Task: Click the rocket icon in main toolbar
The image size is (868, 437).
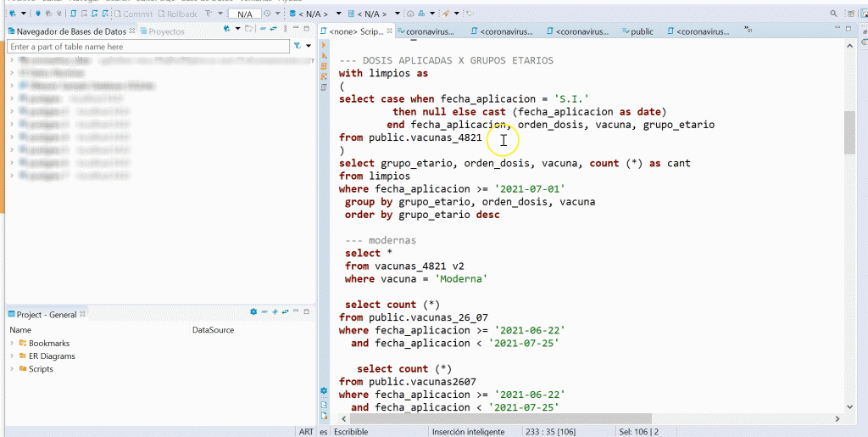Action: coord(446,14)
